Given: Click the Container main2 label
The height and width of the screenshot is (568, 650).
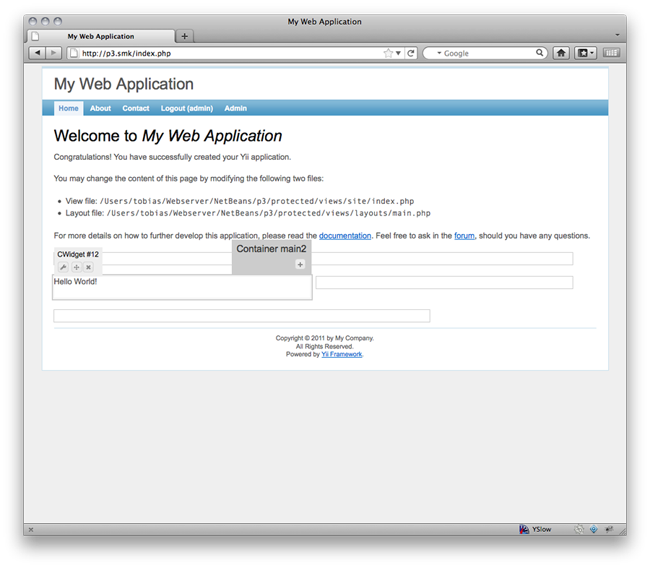Looking at the screenshot, I should pyautogui.click(x=271, y=249).
